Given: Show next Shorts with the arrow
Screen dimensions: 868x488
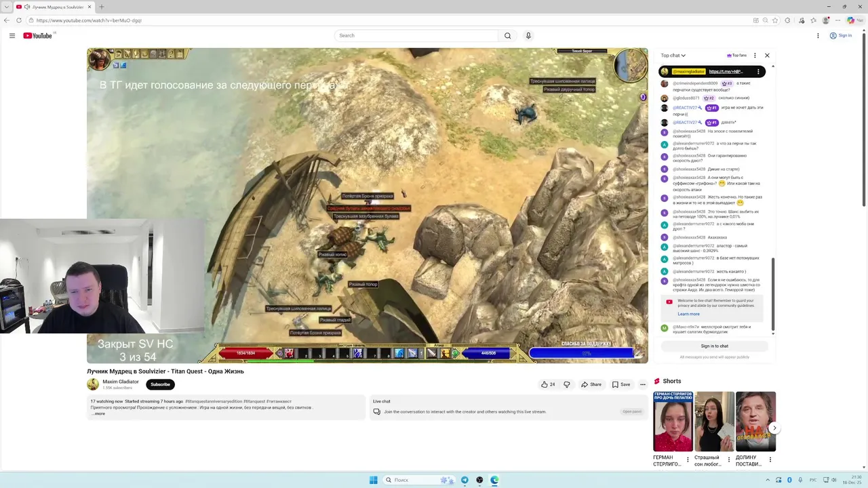Looking at the screenshot, I should (774, 428).
